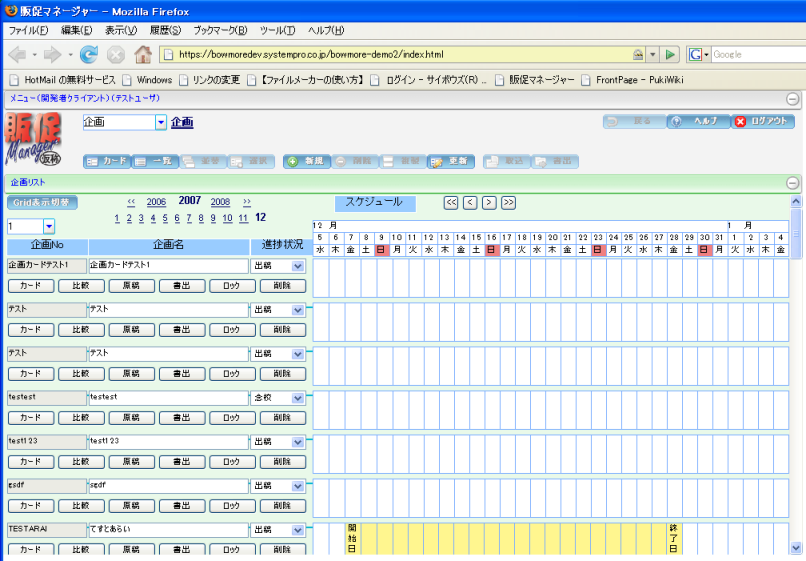The image size is (806, 561).
Task: Open the 企画 selector dropdown
Action: (x=161, y=122)
